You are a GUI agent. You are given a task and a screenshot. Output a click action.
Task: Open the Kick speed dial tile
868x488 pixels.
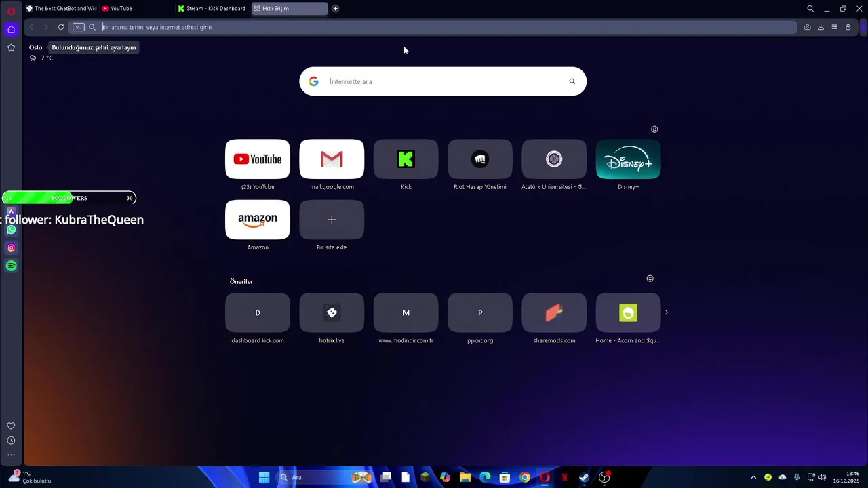pos(406,159)
